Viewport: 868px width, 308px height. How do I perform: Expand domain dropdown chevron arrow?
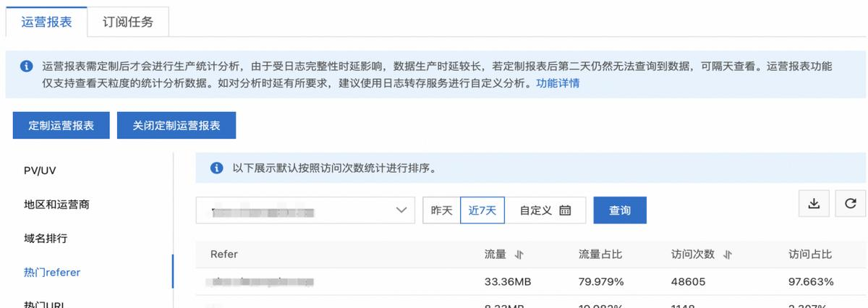(x=401, y=210)
